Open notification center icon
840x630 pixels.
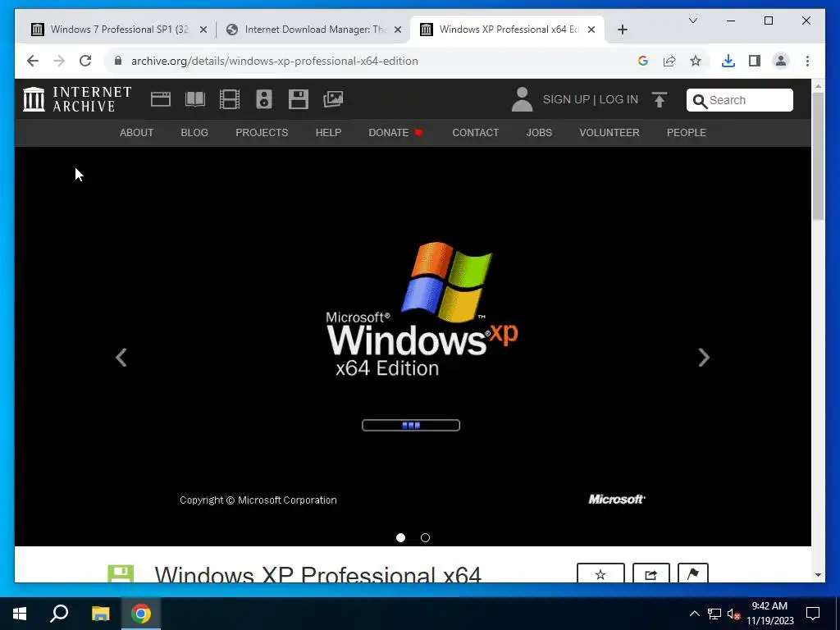click(813, 614)
